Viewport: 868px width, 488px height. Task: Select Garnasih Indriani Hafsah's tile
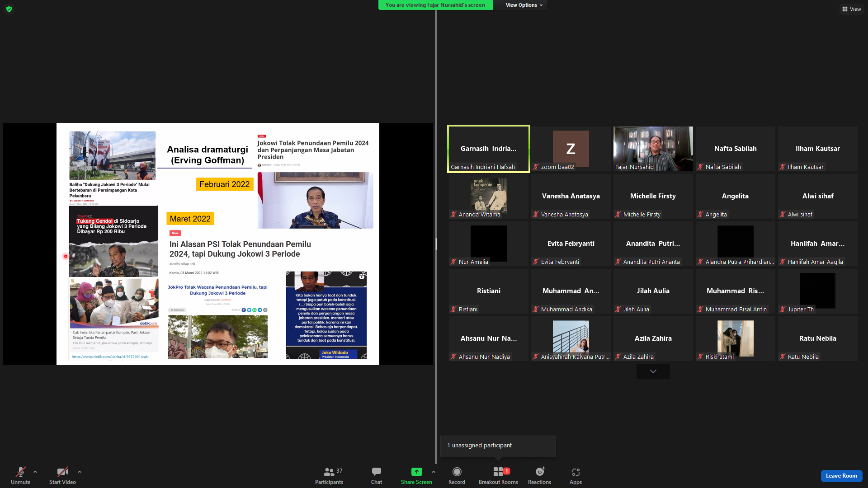click(488, 149)
